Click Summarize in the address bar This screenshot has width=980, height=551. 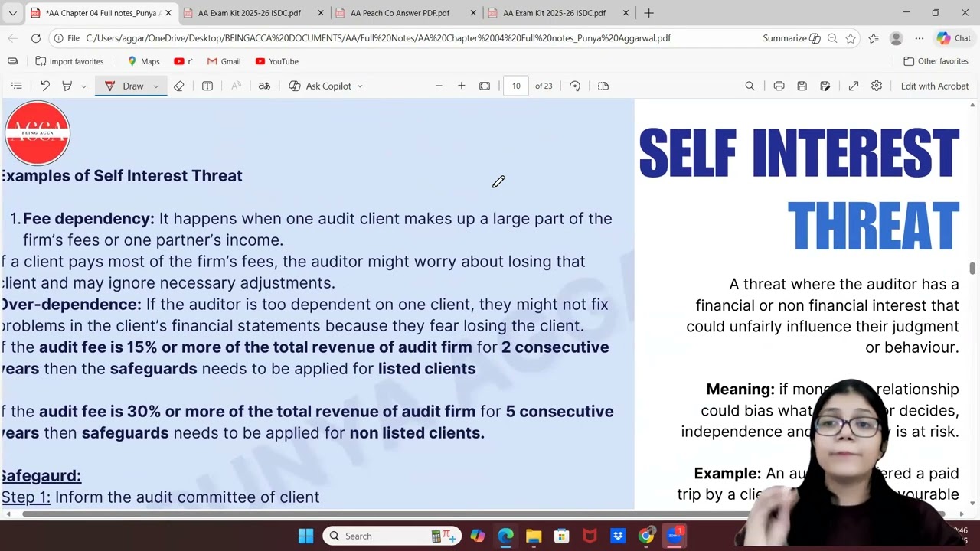coord(792,38)
